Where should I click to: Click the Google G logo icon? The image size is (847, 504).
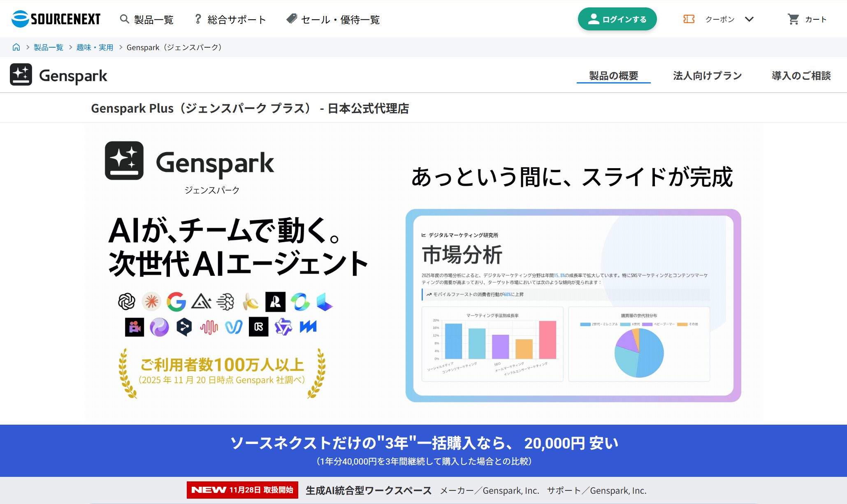[176, 302]
